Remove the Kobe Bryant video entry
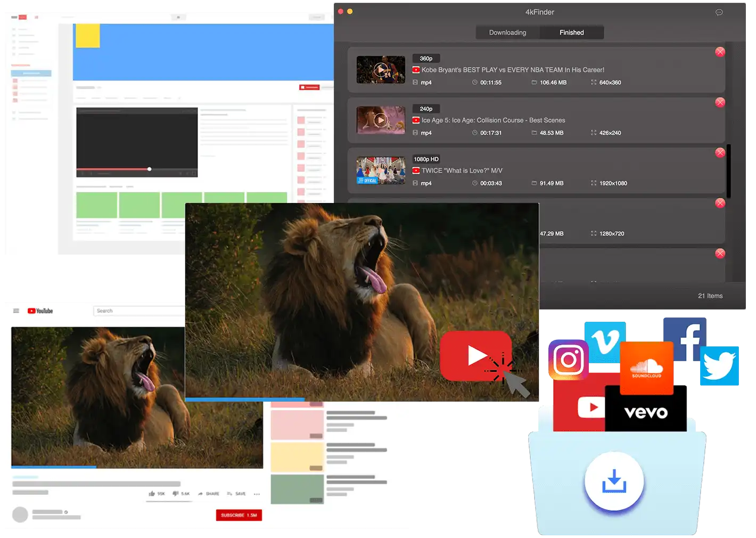 click(720, 52)
